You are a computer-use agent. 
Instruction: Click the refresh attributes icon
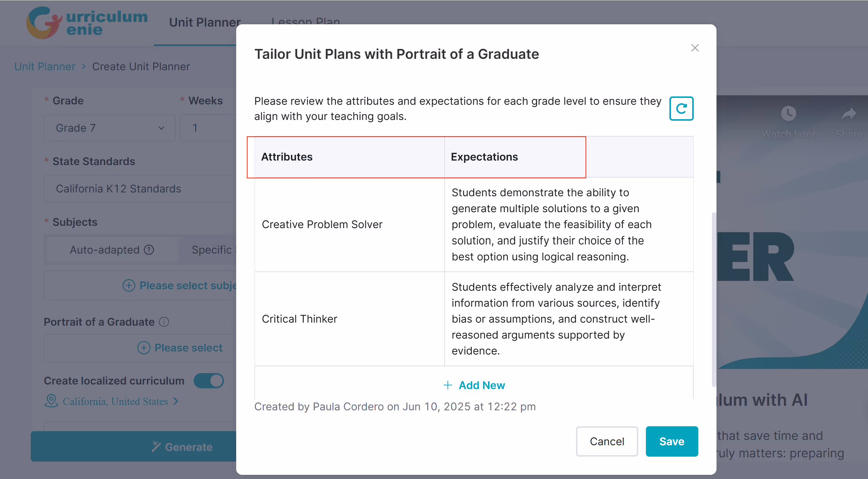(x=681, y=109)
